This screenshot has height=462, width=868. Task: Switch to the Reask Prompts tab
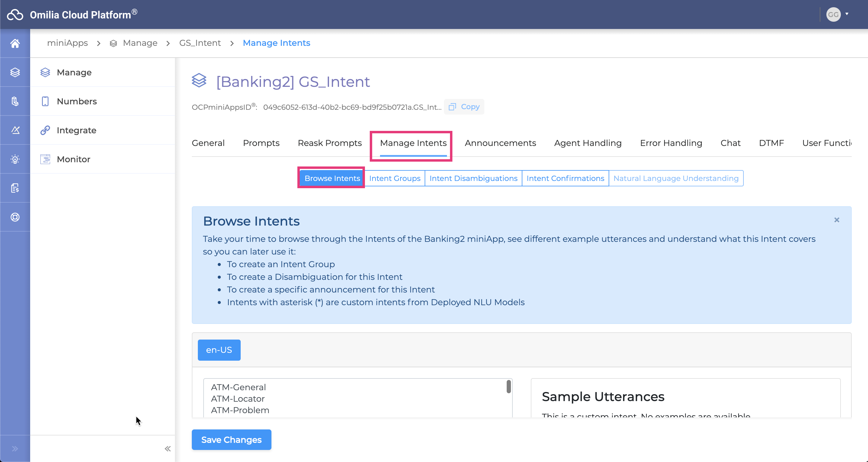pos(330,143)
